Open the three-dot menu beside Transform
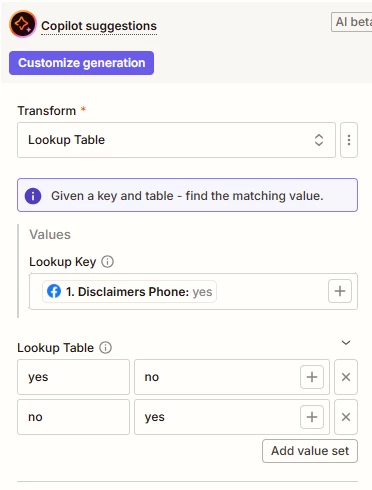The width and height of the screenshot is (372, 490). click(349, 140)
